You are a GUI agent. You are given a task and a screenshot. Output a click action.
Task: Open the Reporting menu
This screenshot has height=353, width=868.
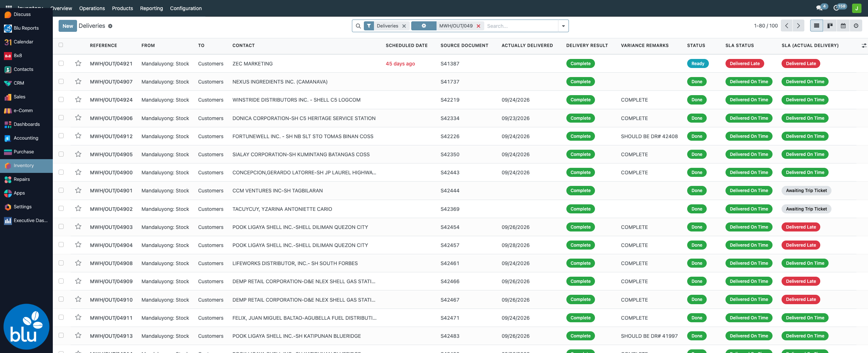[x=152, y=8]
